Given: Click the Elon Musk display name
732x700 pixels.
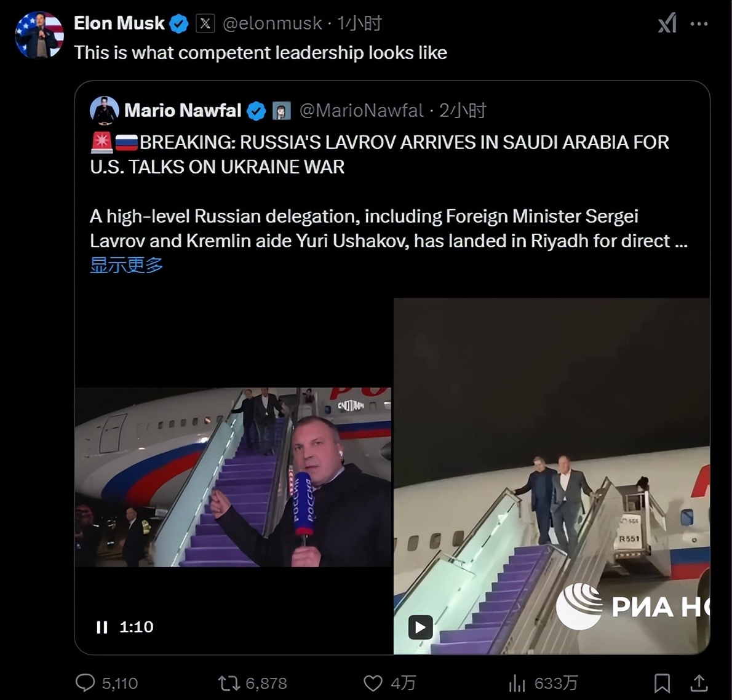Looking at the screenshot, I should pyautogui.click(x=119, y=23).
